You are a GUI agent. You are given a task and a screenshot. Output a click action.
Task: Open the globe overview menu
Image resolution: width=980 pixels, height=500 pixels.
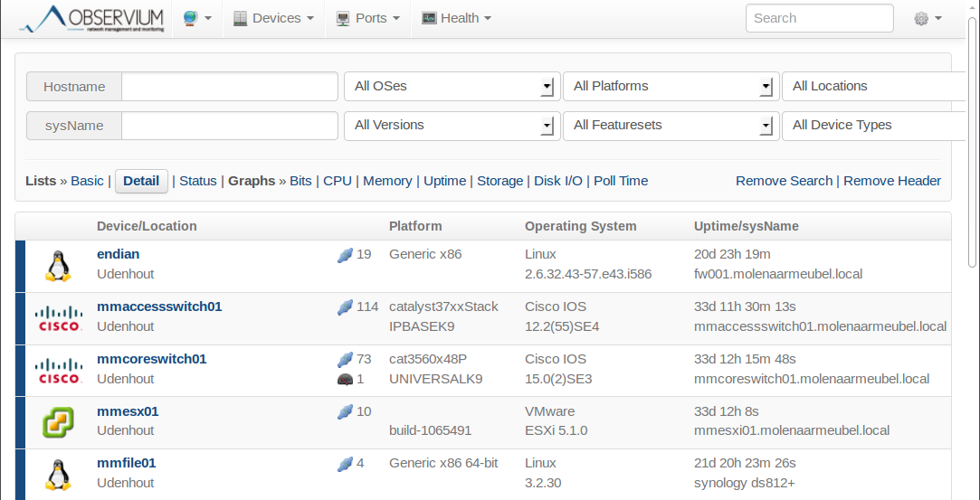pos(197,18)
